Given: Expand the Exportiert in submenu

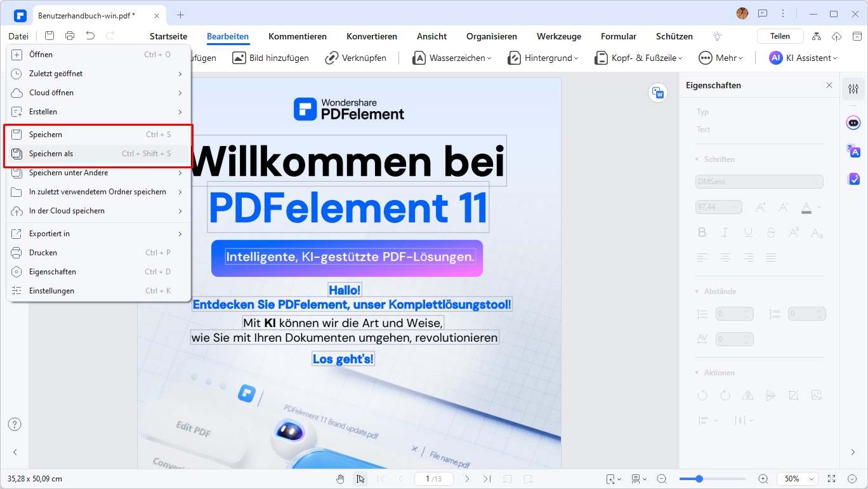Looking at the screenshot, I should point(180,234).
